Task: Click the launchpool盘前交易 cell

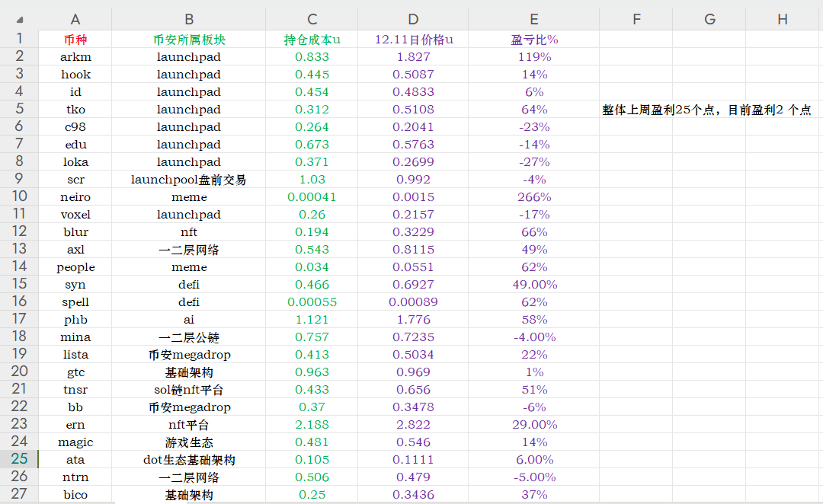Action: [189, 180]
